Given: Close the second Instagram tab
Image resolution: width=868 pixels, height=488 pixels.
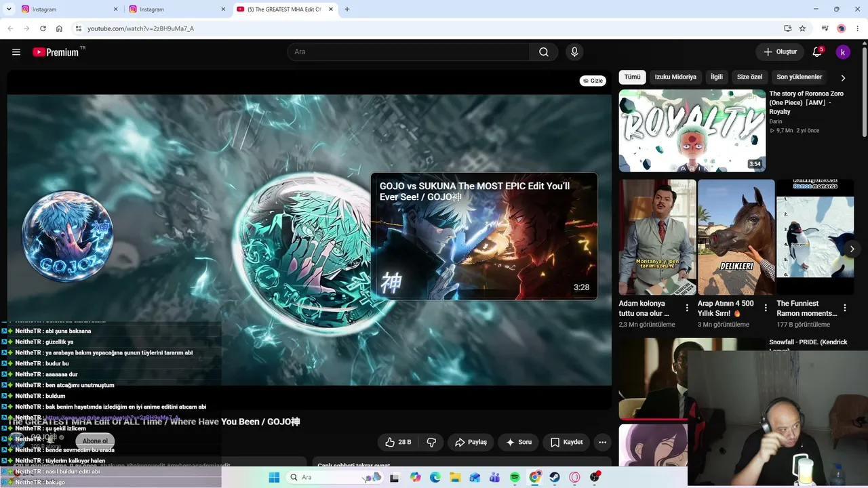Looking at the screenshot, I should 223,9.
